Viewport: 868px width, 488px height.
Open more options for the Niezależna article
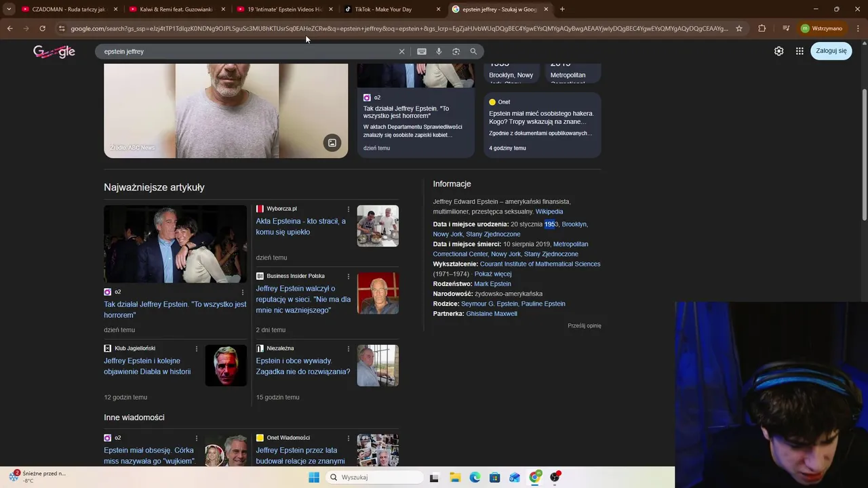tap(349, 348)
